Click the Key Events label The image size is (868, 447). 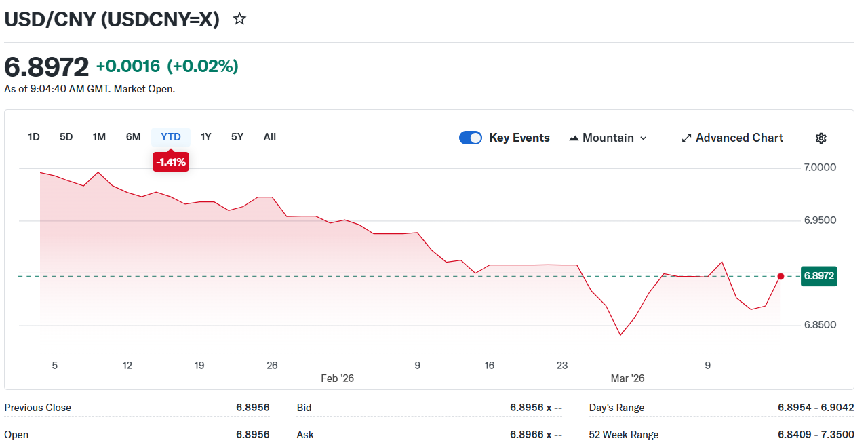click(x=519, y=138)
